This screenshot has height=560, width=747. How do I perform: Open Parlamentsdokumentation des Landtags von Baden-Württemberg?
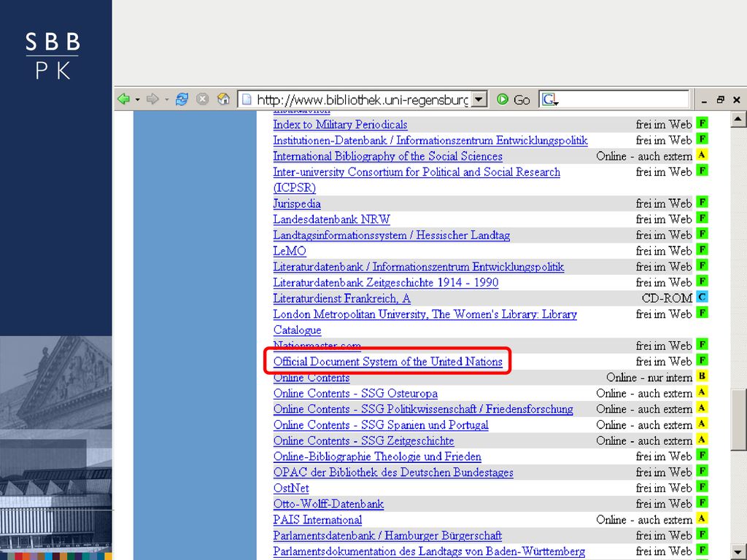pyautogui.click(x=429, y=551)
